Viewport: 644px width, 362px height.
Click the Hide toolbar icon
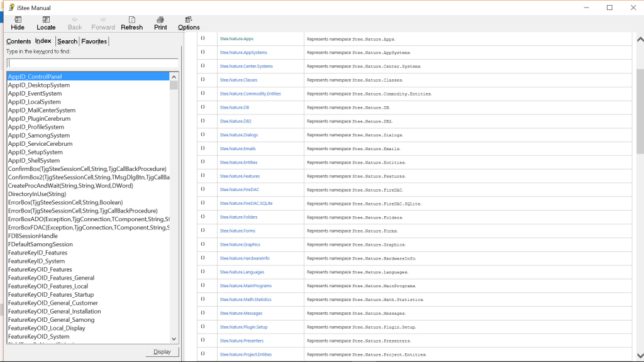coord(18,20)
